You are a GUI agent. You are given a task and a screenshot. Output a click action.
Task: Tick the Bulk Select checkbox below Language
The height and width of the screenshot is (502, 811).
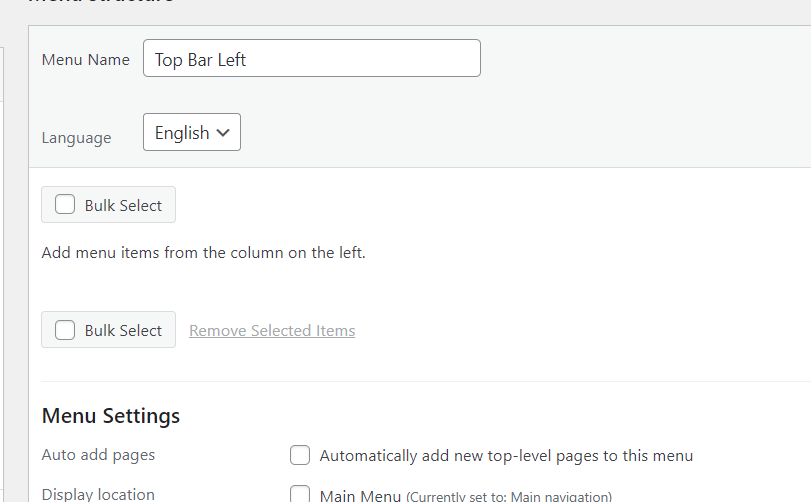65,205
